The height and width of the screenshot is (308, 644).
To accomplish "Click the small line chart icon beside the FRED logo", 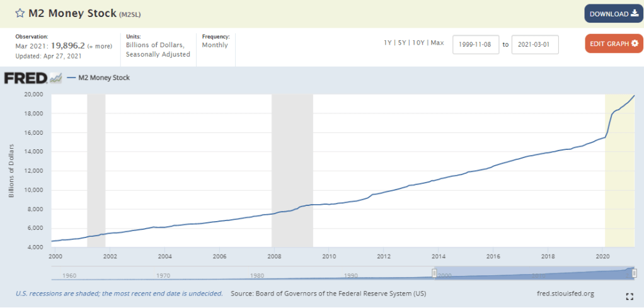I will [x=55, y=78].
